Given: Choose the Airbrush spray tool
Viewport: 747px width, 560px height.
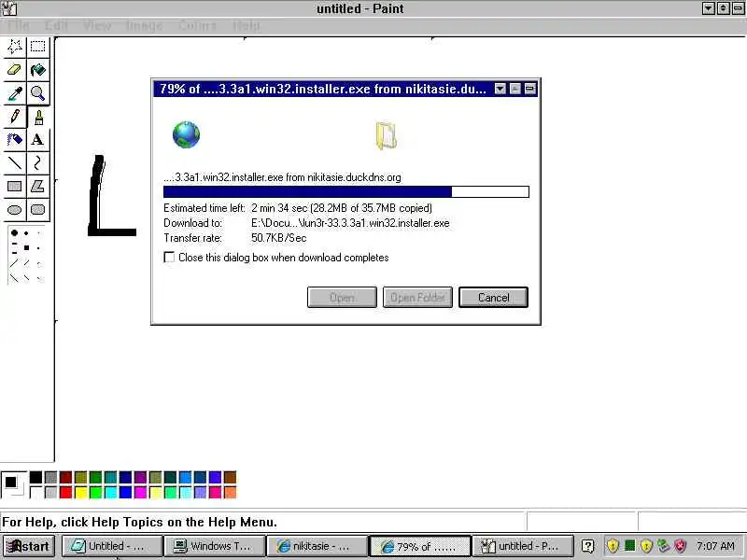Looking at the screenshot, I should tap(15, 139).
